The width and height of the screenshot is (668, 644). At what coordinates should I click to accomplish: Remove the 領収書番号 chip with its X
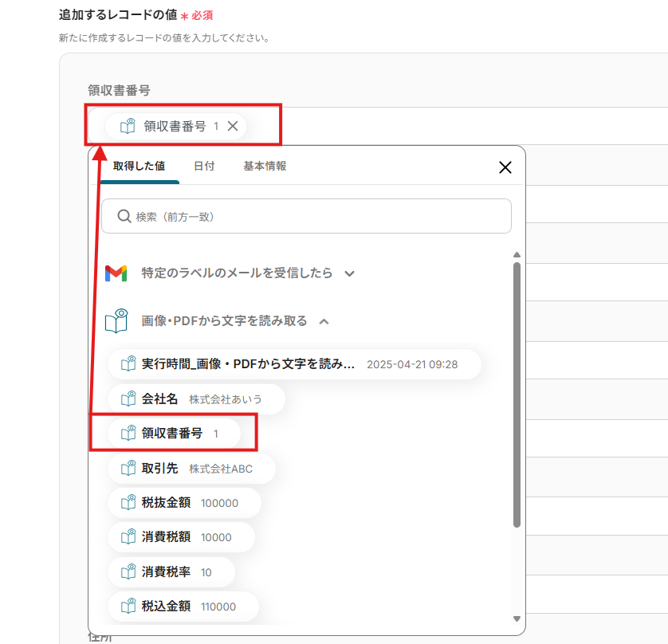click(x=233, y=126)
